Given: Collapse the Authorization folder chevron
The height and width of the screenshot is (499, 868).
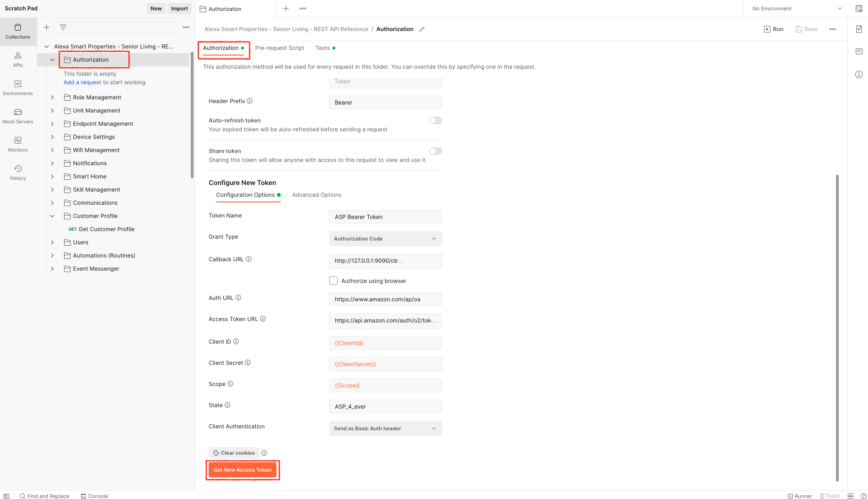Looking at the screenshot, I should click(52, 60).
